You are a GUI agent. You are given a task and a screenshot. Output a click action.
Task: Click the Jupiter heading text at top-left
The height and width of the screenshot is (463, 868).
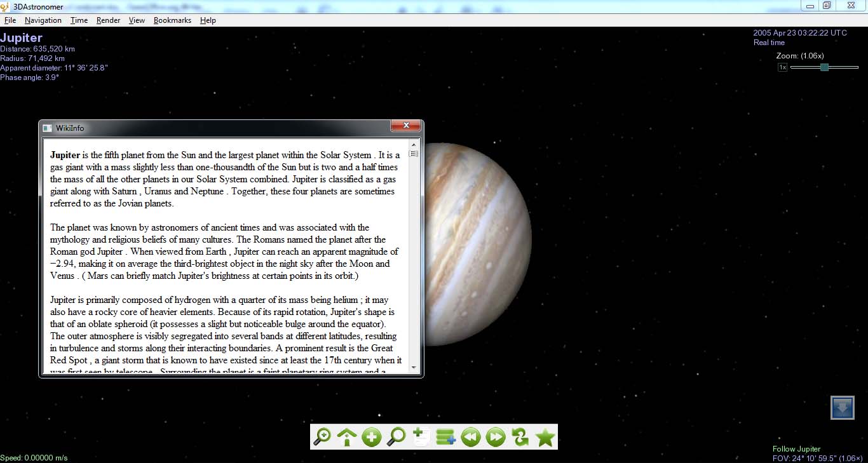click(21, 37)
